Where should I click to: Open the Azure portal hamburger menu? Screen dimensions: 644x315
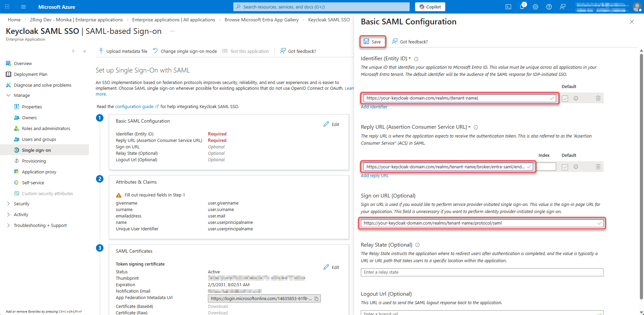pyautogui.click(x=23, y=7)
